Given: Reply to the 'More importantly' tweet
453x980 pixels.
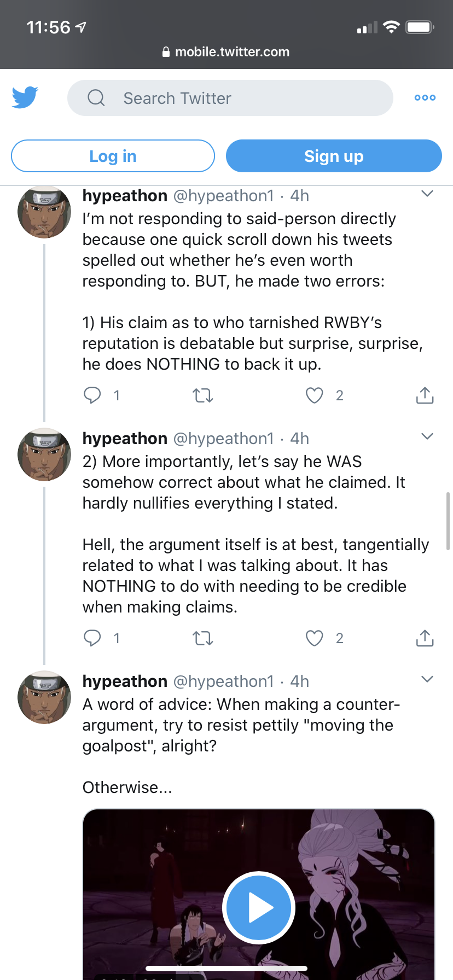Looking at the screenshot, I should [x=92, y=638].
